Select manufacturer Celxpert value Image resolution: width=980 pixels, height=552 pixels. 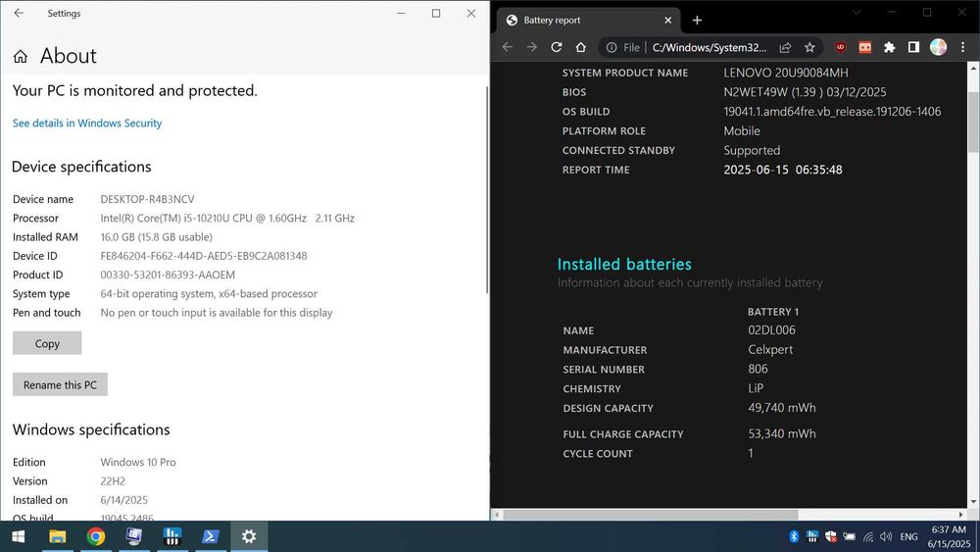pyautogui.click(x=770, y=349)
